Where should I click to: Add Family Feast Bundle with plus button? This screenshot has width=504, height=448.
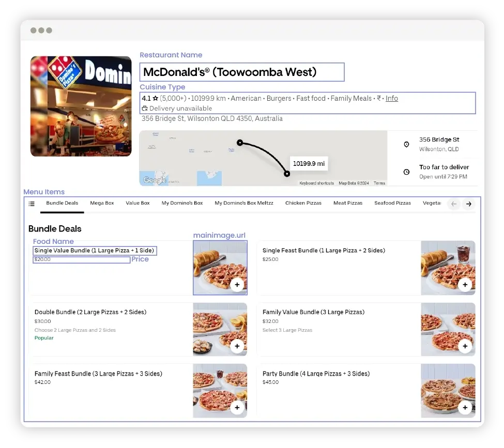point(237,408)
